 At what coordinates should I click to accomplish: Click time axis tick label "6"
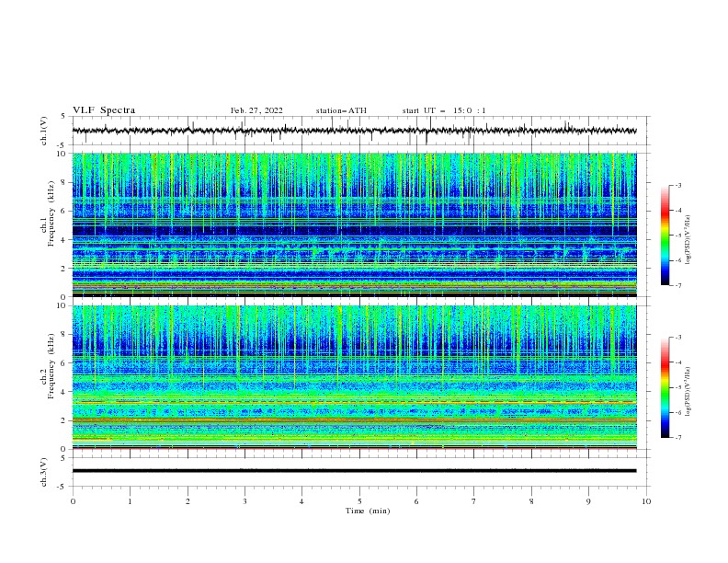click(416, 501)
